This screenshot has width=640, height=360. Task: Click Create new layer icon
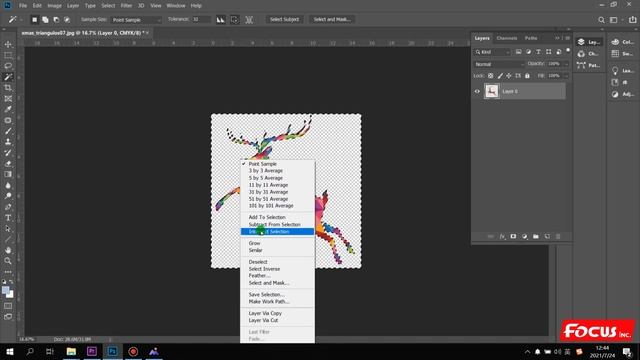coord(547,236)
